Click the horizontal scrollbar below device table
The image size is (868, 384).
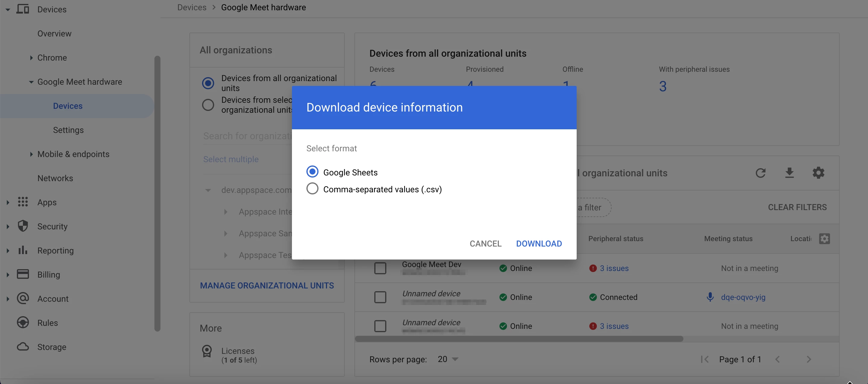click(519, 338)
